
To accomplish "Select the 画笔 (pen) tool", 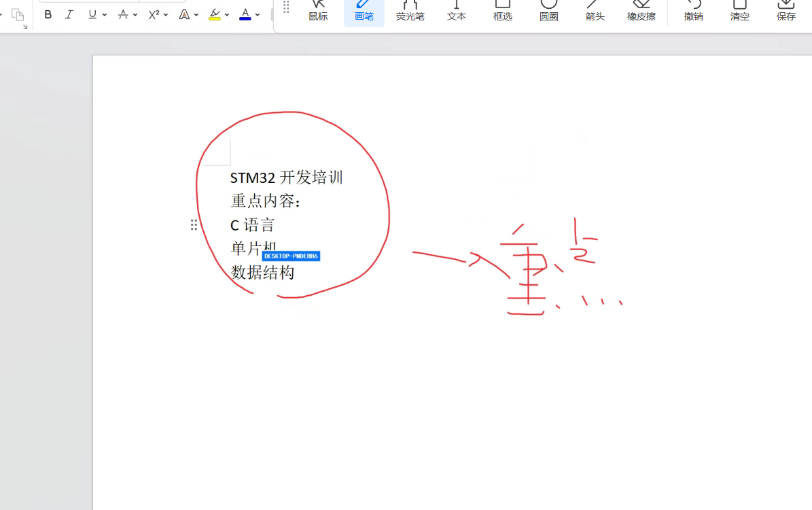I will (x=364, y=12).
